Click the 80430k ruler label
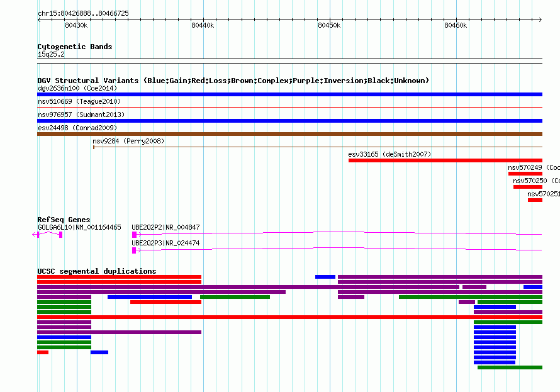Image resolution: width=560 pixels, height=392 pixels. pyautogui.click(x=76, y=25)
